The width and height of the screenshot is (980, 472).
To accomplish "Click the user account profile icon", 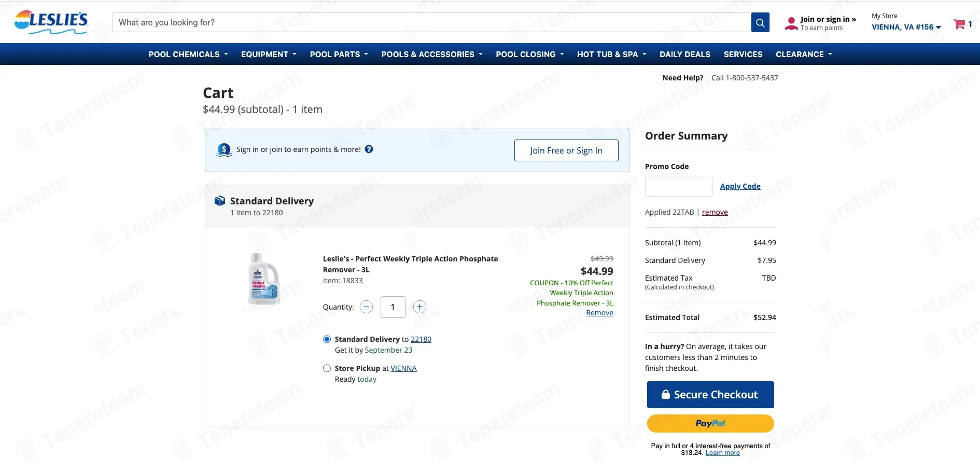I will tap(791, 23).
